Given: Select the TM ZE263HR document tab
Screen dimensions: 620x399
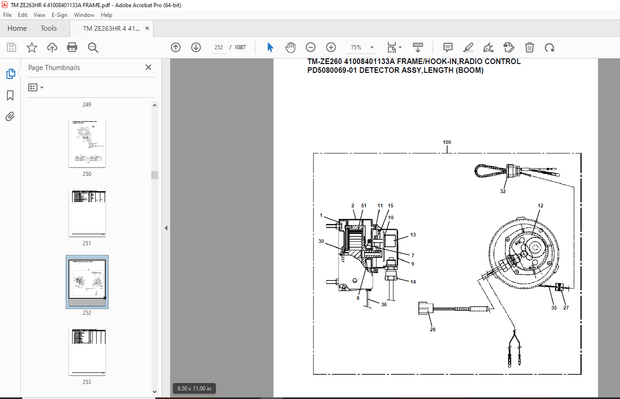Looking at the screenshot, I should pos(111,28).
